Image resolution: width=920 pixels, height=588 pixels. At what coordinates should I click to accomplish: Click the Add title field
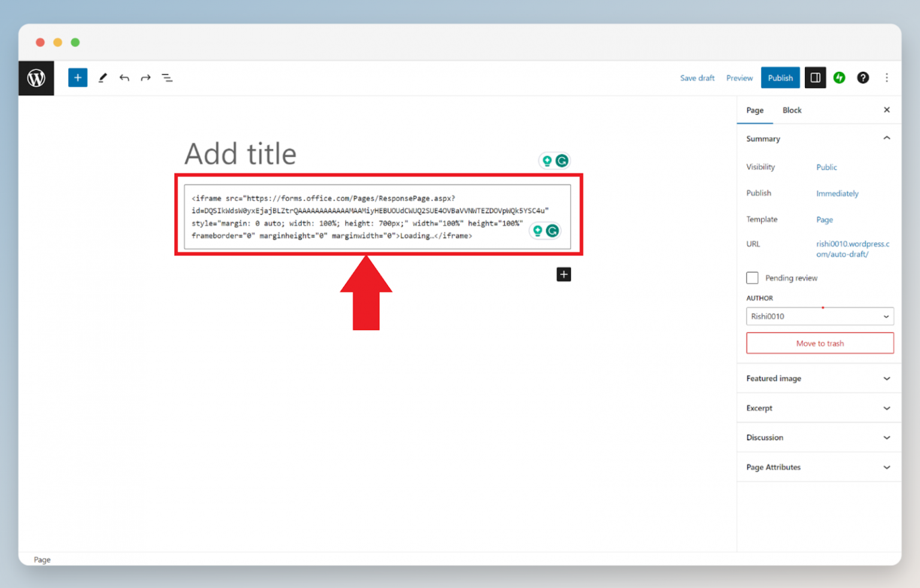point(240,154)
